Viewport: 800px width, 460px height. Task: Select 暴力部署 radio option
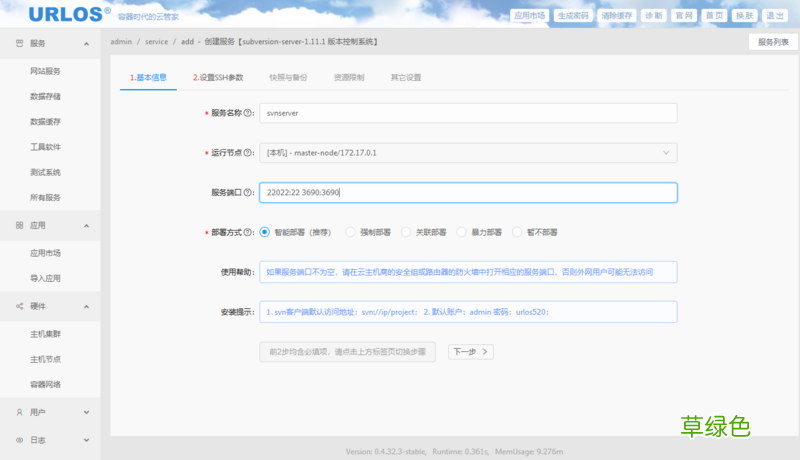(461, 232)
